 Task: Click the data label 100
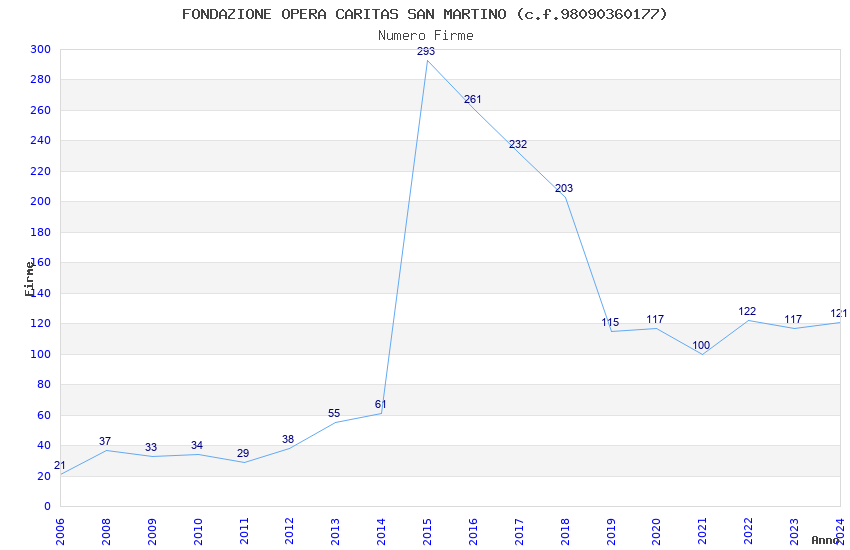tap(701, 345)
